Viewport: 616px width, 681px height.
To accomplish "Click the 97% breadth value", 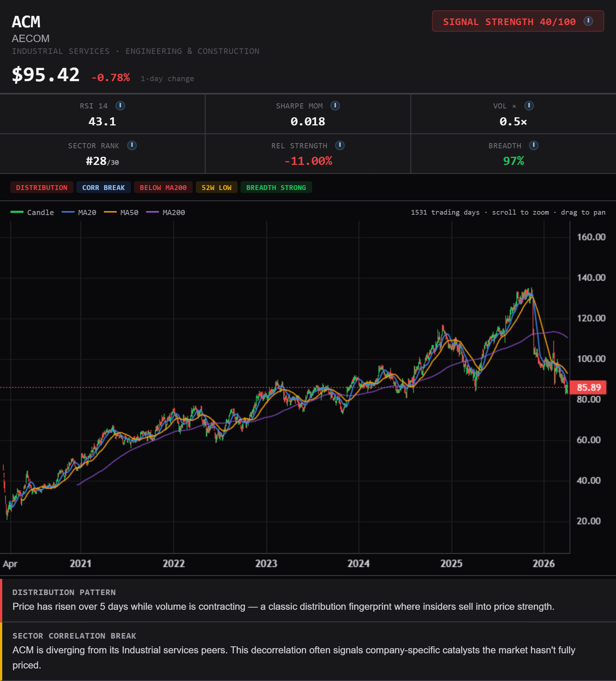I will 513,161.
